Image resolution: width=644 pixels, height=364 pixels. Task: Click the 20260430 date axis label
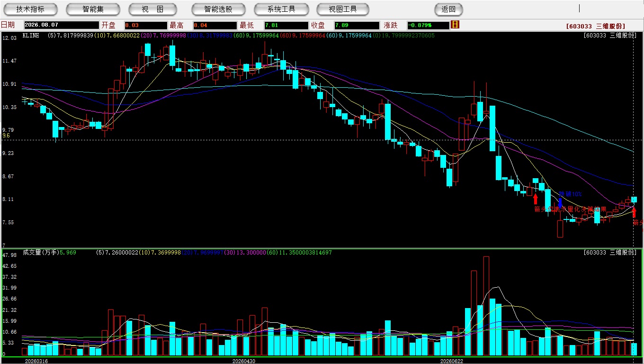pos(244,361)
